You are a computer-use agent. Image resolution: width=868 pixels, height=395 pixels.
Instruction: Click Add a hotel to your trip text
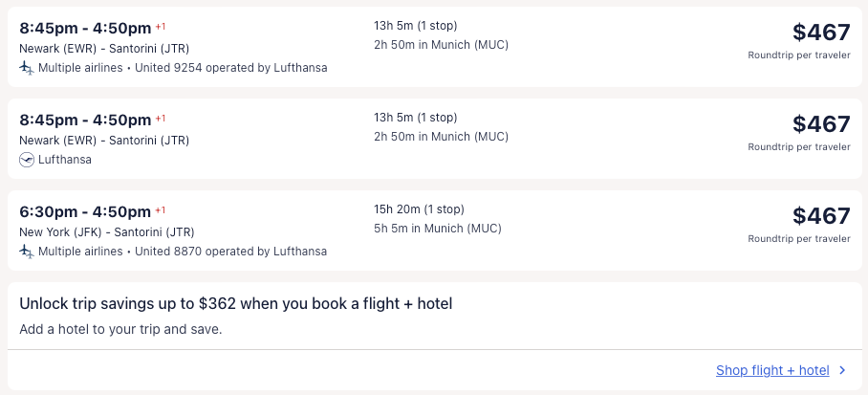pyautogui.click(x=120, y=329)
